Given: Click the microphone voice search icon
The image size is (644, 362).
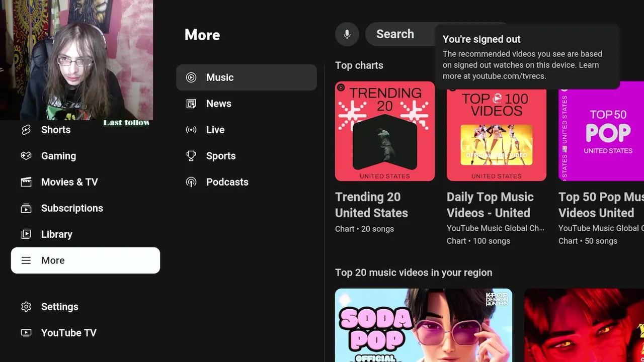Looking at the screenshot, I should (347, 34).
